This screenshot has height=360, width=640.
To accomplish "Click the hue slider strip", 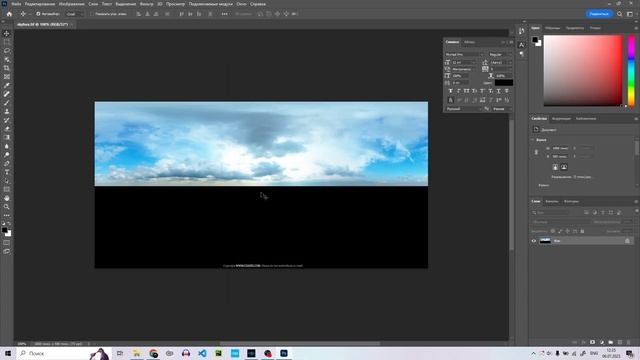I will click(631, 71).
